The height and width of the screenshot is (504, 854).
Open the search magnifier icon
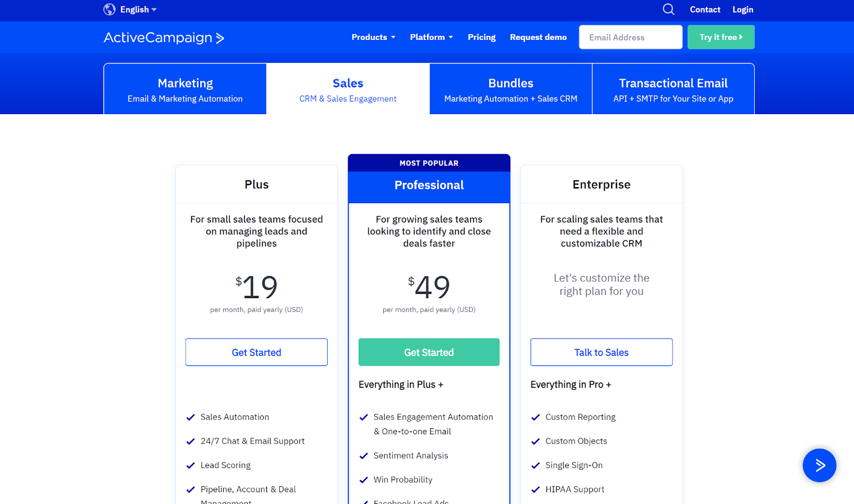coord(669,10)
